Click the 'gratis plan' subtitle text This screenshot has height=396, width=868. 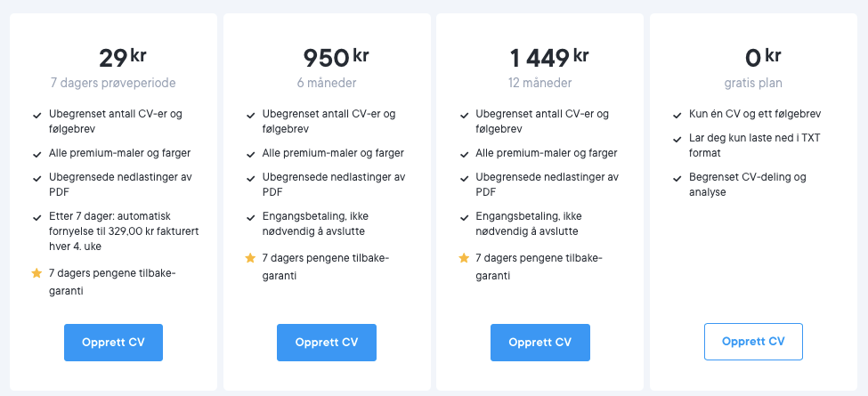point(753,83)
